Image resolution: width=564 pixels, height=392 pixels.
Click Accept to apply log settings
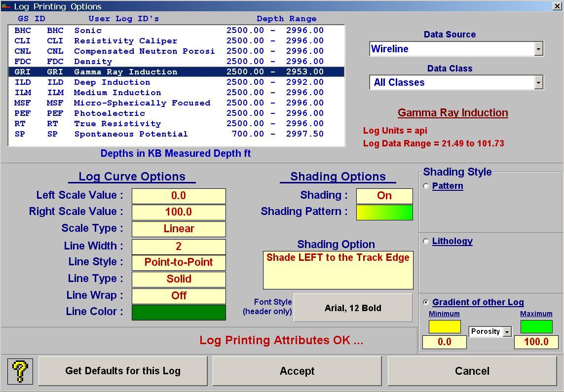[297, 371]
